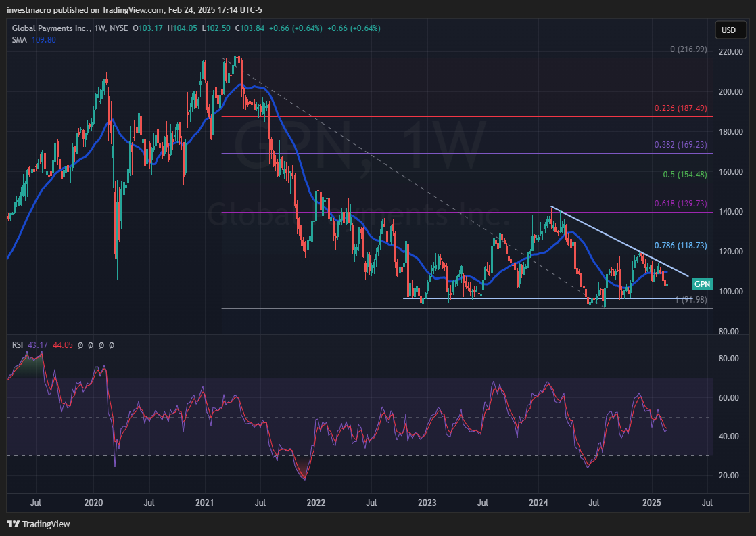Click the 220.00 price axis label
The image size is (756, 536).
tap(729, 52)
